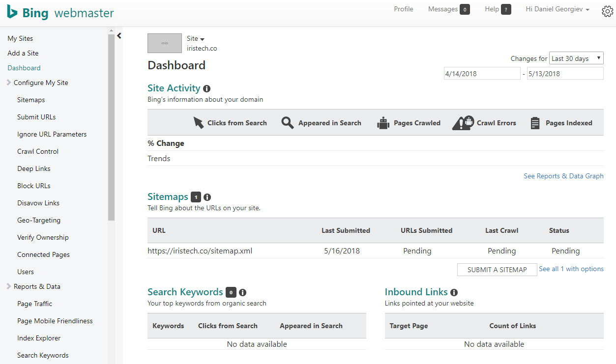Open Crawl Control in the sidebar
Screen dimensions: 616x364
tap(38, 151)
